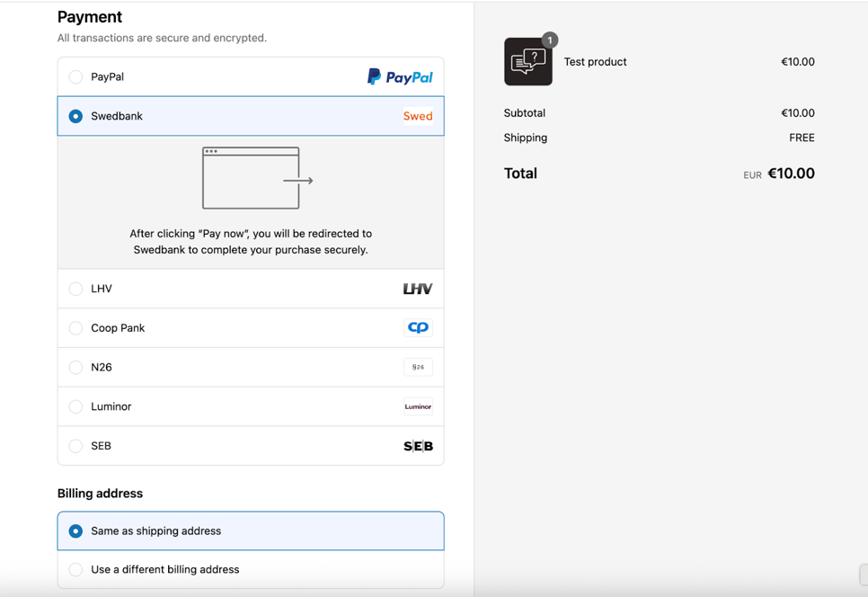Click the SEB bank logo
Image resolution: width=868 pixels, height=597 pixels.
tap(418, 446)
